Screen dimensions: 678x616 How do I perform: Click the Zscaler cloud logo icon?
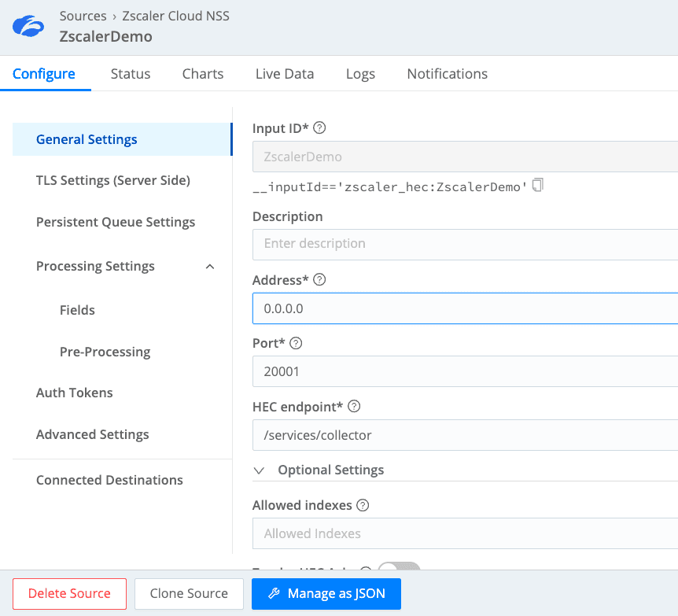(29, 27)
